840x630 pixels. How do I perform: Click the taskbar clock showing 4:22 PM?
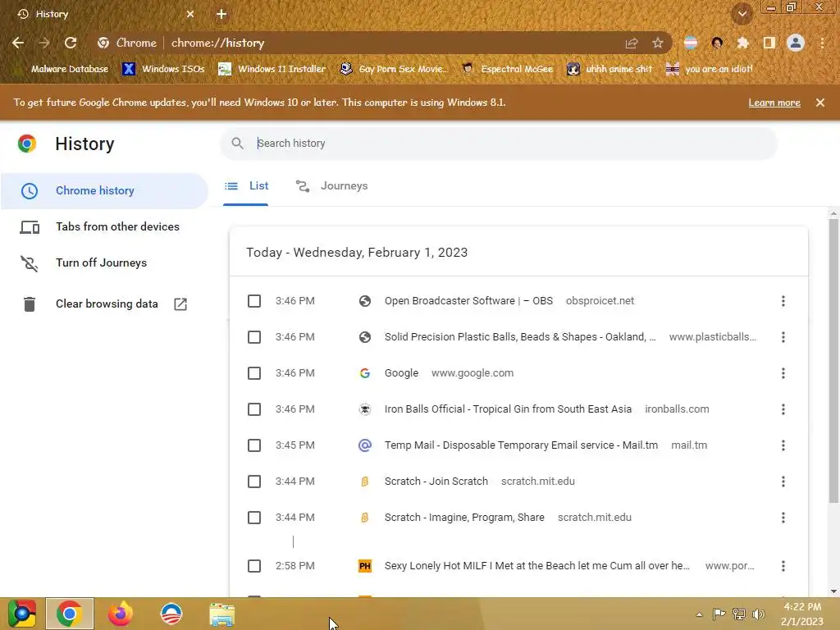pyautogui.click(x=802, y=614)
